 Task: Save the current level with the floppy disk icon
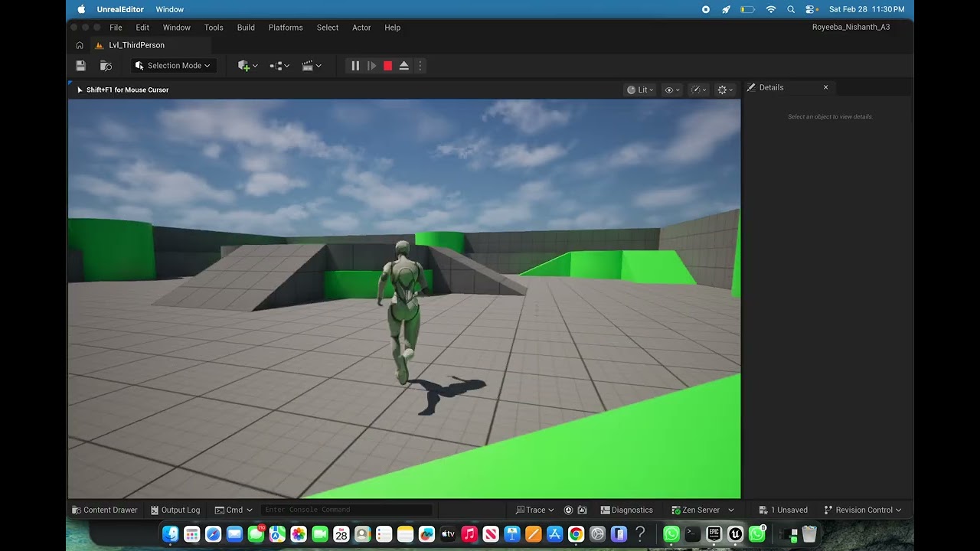coord(81,66)
